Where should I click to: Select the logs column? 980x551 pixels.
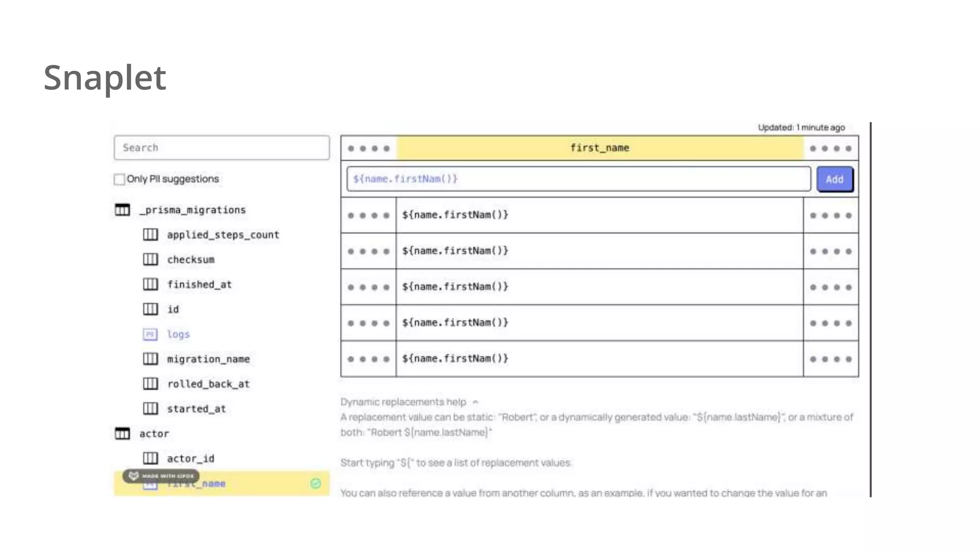[x=178, y=334]
